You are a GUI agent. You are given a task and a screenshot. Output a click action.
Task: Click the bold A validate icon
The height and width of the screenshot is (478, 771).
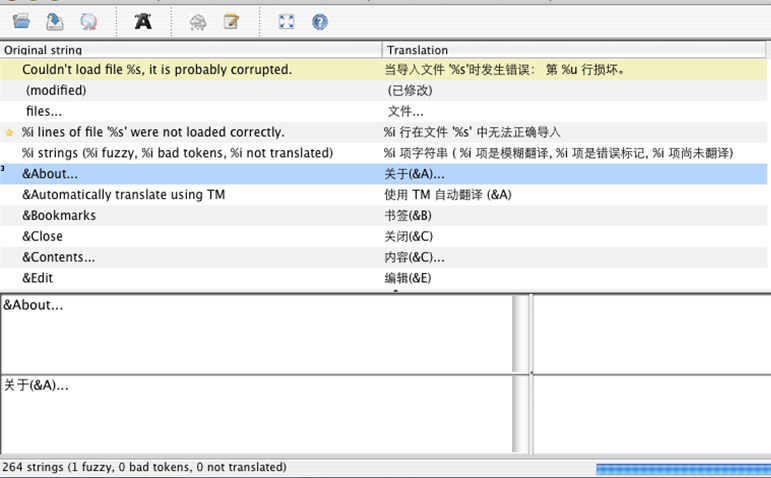(x=143, y=21)
